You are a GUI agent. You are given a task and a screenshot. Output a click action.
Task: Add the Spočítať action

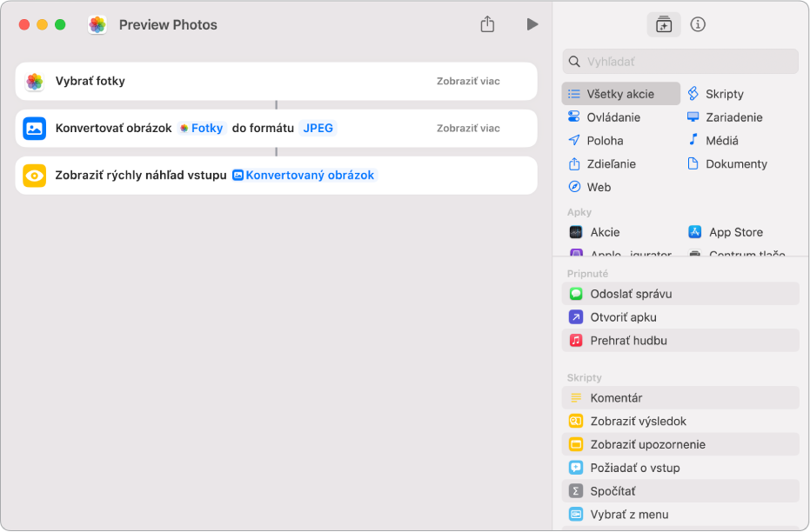[680, 491]
